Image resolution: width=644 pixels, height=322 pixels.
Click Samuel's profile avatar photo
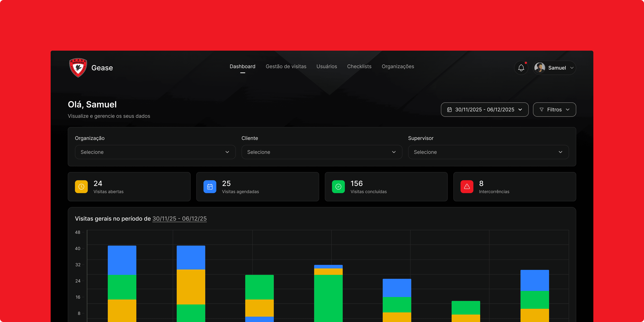click(x=540, y=68)
